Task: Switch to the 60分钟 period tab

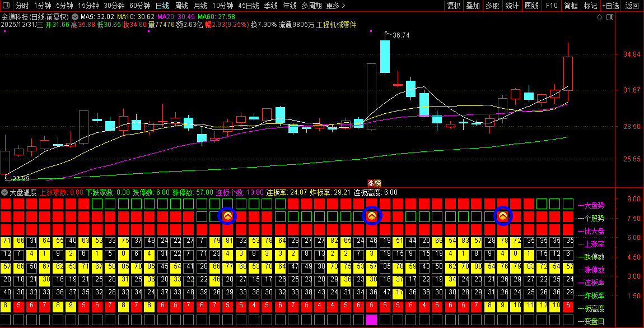Action: (x=140, y=6)
